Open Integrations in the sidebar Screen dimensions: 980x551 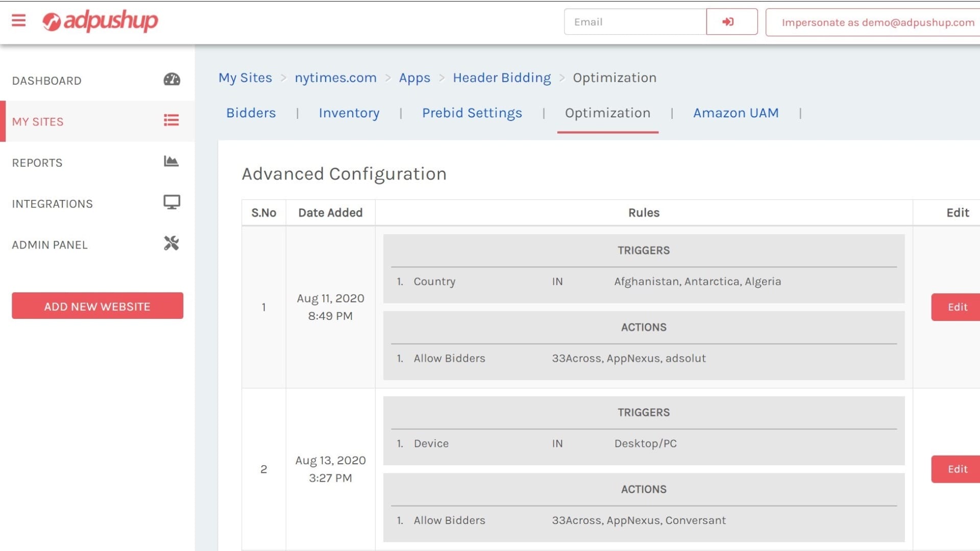[97, 204]
